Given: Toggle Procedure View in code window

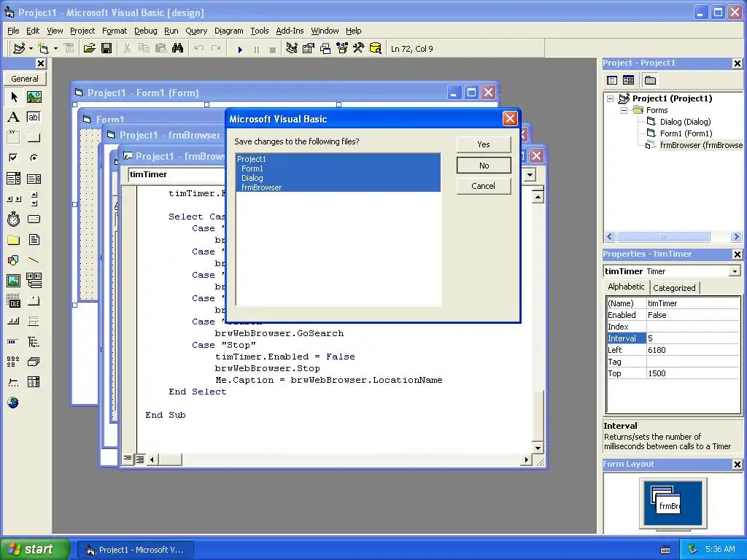Looking at the screenshot, I should [127, 459].
